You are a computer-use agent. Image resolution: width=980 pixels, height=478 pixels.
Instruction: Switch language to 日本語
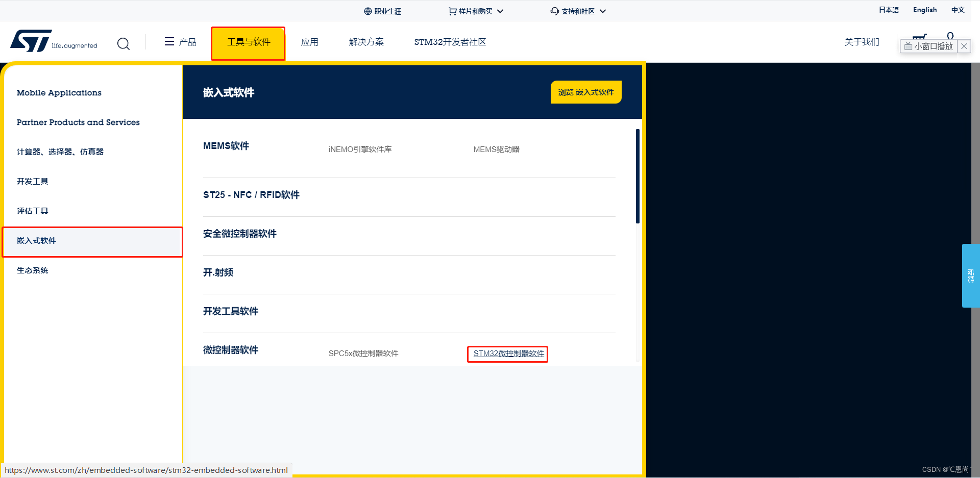(889, 10)
